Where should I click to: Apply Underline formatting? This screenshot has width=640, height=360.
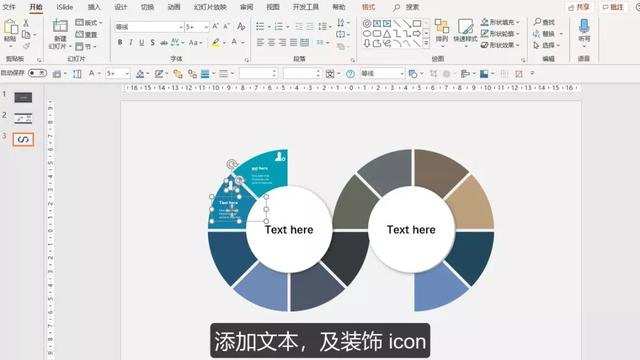[142, 42]
